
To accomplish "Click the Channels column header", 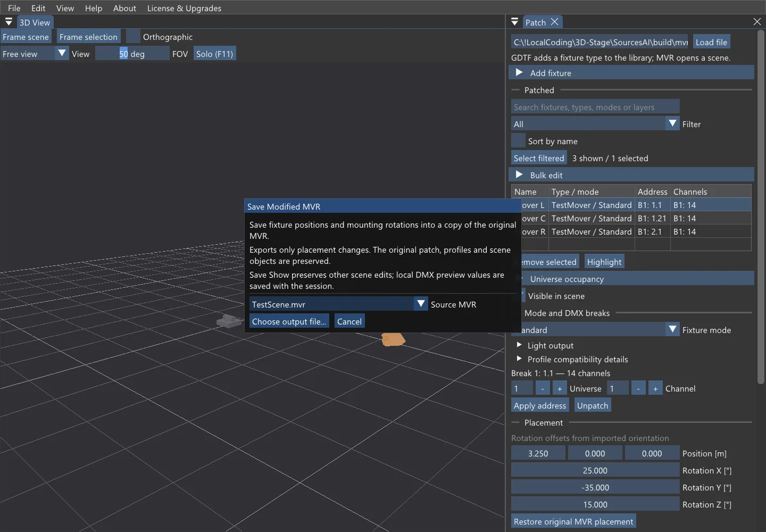I will (x=711, y=192).
